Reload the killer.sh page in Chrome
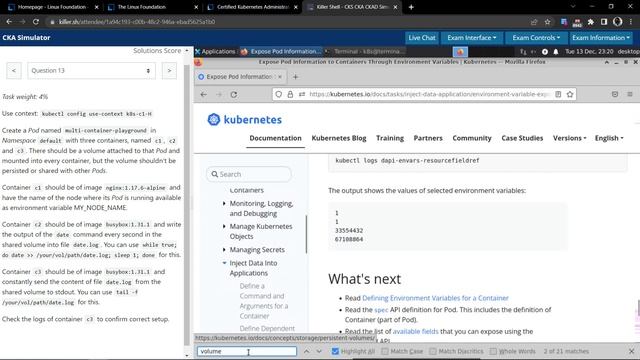Viewport: 640px width, 360px height. 36,22
